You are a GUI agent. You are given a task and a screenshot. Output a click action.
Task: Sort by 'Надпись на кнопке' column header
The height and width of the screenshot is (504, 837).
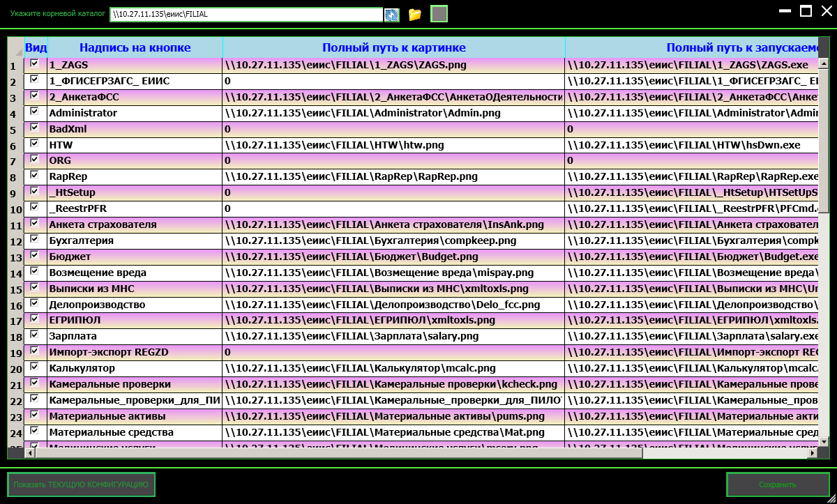135,47
